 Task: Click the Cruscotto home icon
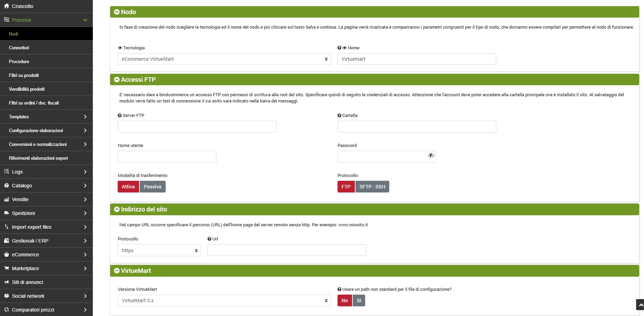(7, 6)
